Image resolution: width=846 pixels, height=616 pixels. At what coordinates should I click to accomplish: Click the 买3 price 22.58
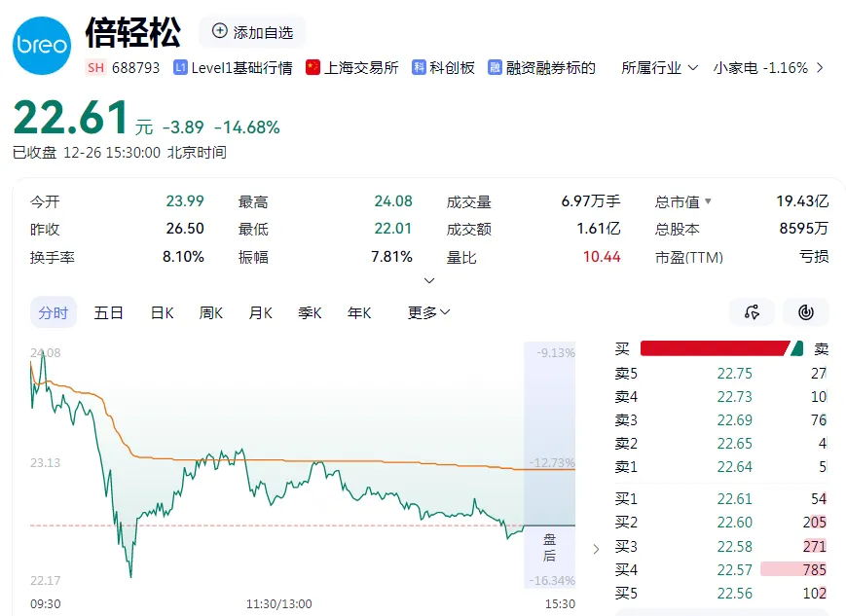click(734, 546)
